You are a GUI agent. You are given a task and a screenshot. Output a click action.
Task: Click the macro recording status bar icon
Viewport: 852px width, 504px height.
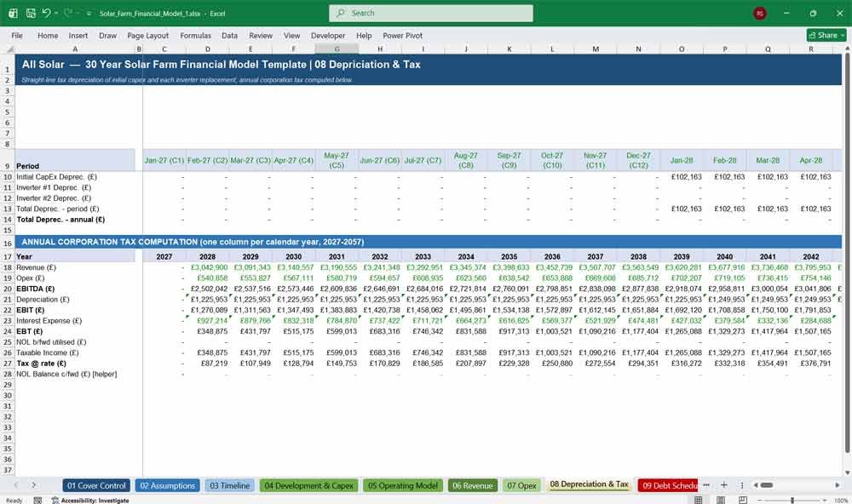pyautogui.click(x=37, y=501)
